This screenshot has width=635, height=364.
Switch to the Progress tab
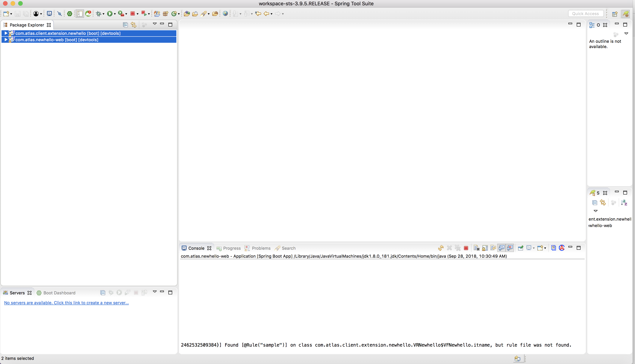[229, 248]
